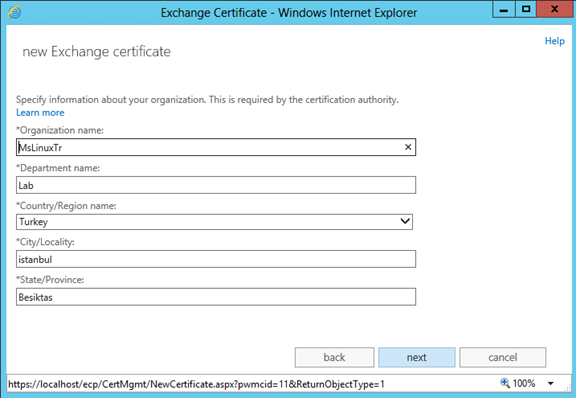Focus the Organization name field

(216, 147)
